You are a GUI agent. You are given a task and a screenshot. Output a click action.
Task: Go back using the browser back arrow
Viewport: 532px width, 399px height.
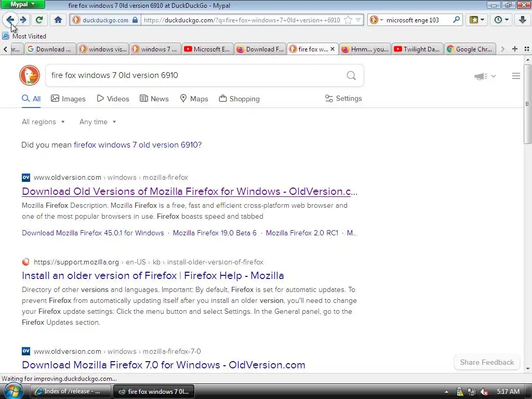click(10, 20)
